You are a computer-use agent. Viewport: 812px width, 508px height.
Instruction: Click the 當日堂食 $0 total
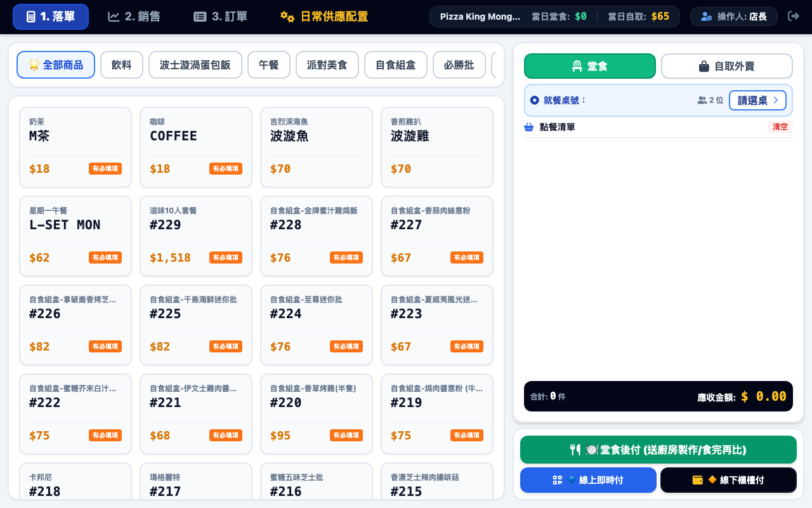[559, 17]
